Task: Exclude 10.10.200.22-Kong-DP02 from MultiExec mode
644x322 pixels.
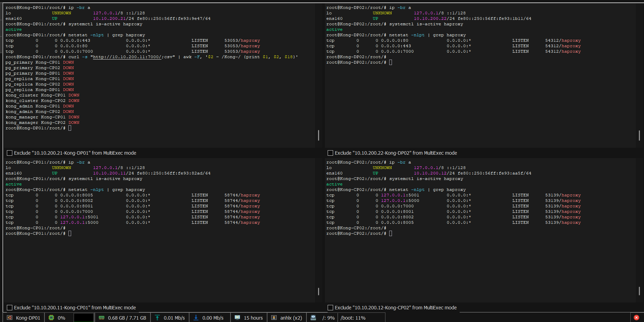Action: coord(330,153)
